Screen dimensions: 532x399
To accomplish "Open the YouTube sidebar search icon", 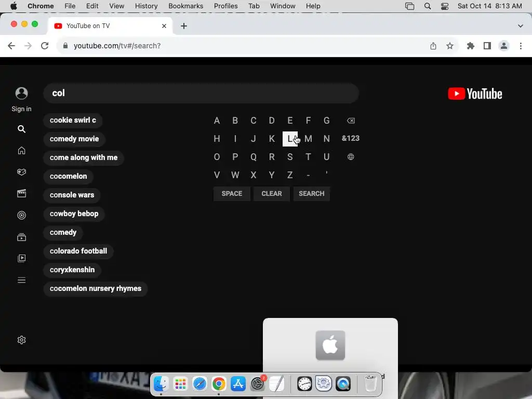I will coord(21,129).
